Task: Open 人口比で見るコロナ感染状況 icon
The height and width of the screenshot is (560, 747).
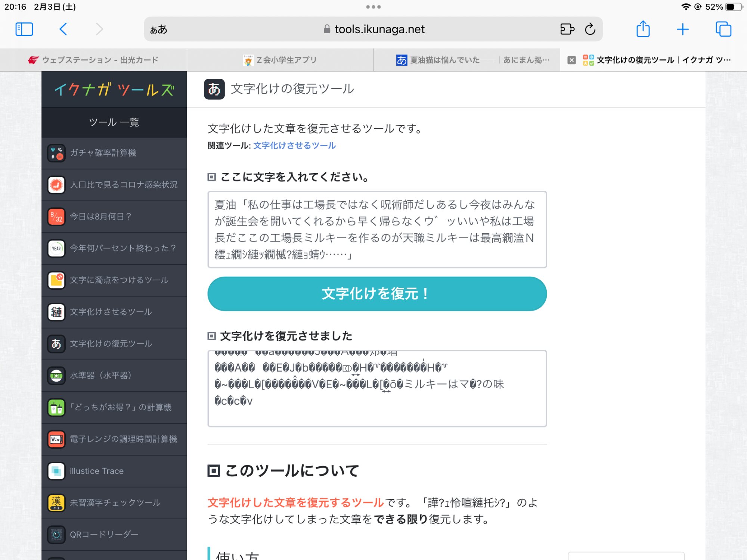Action: (x=56, y=185)
